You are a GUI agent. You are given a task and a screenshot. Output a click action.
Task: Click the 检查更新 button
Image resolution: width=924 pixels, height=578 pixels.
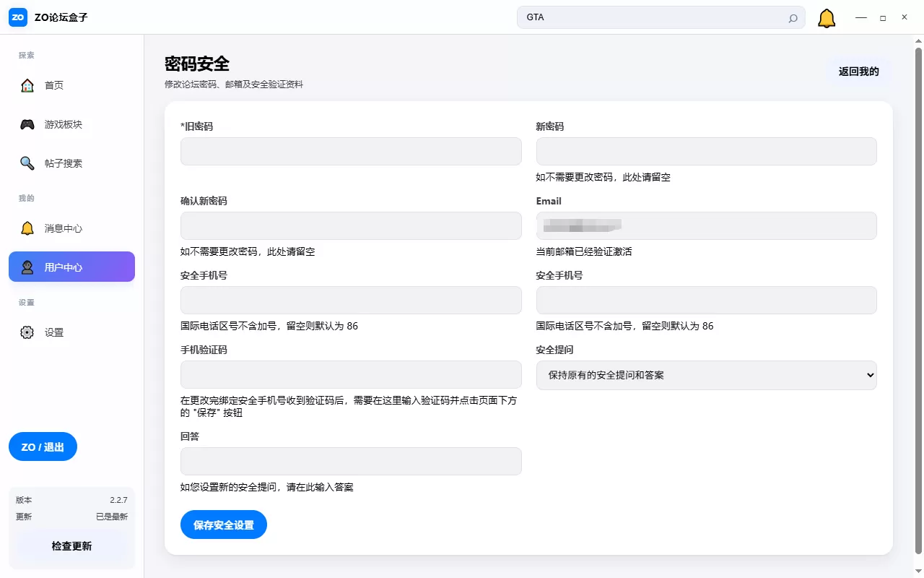pos(71,546)
